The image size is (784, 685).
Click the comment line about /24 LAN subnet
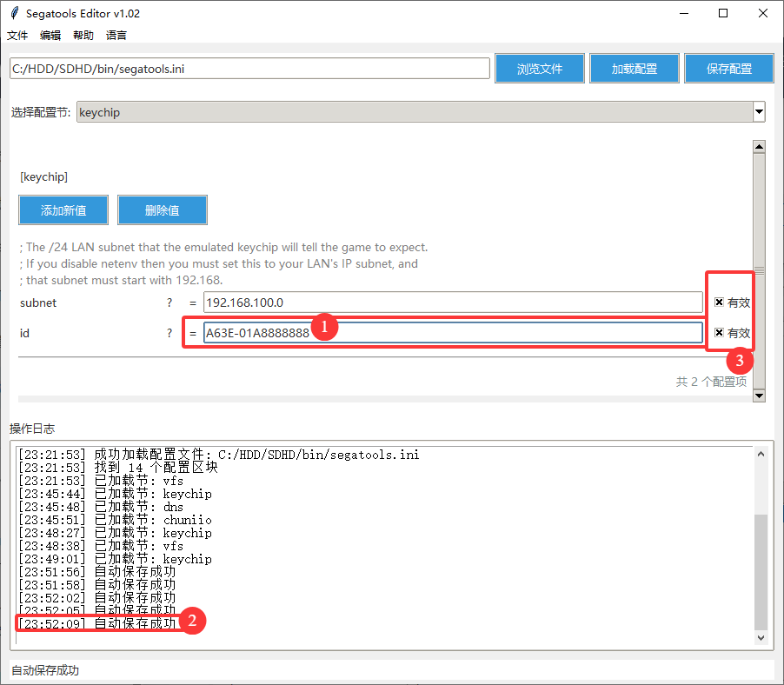click(x=224, y=247)
